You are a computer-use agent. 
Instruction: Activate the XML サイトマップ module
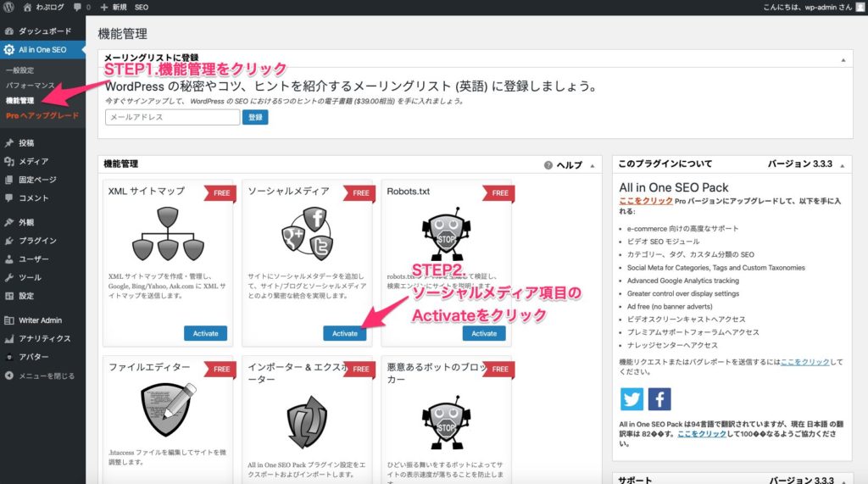point(205,333)
